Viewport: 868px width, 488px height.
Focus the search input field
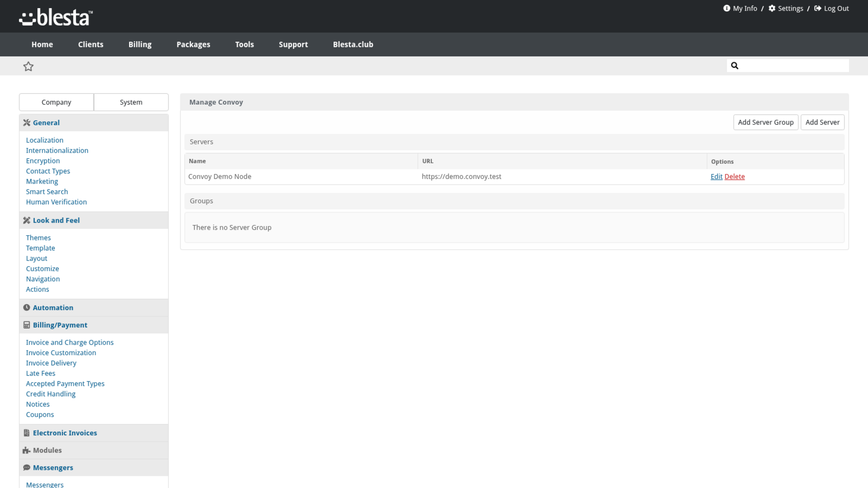click(788, 66)
